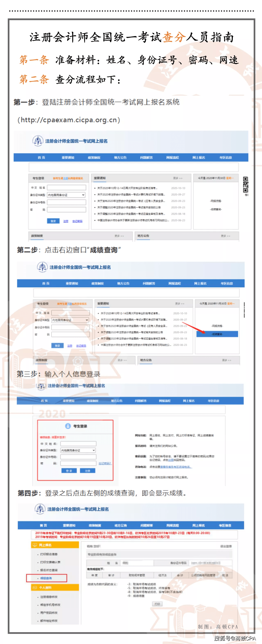
Task: Open 首页 in step-one navigation bar
Action: point(41,158)
